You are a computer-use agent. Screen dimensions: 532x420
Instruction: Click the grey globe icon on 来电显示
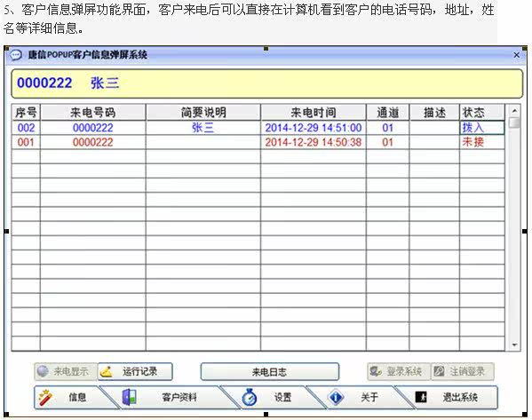coord(44,371)
